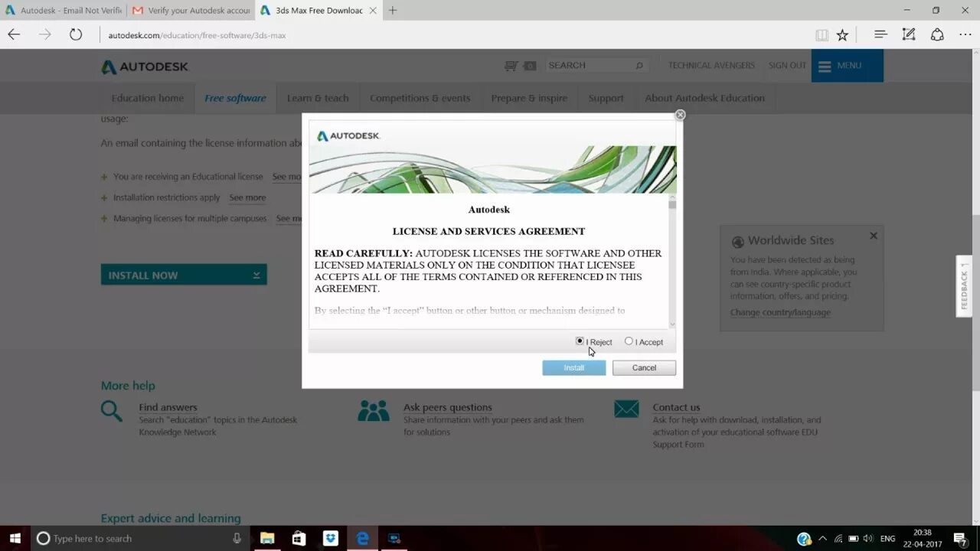Open Competitions & events nav item
Image resolution: width=980 pixels, height=551 pixels.
420,98
